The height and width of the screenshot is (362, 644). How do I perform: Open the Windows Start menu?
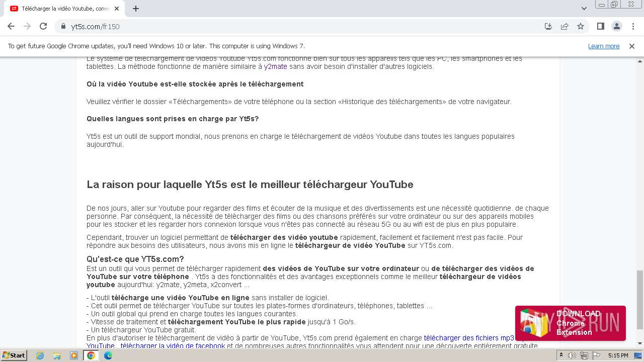click(x=14, y=355)
